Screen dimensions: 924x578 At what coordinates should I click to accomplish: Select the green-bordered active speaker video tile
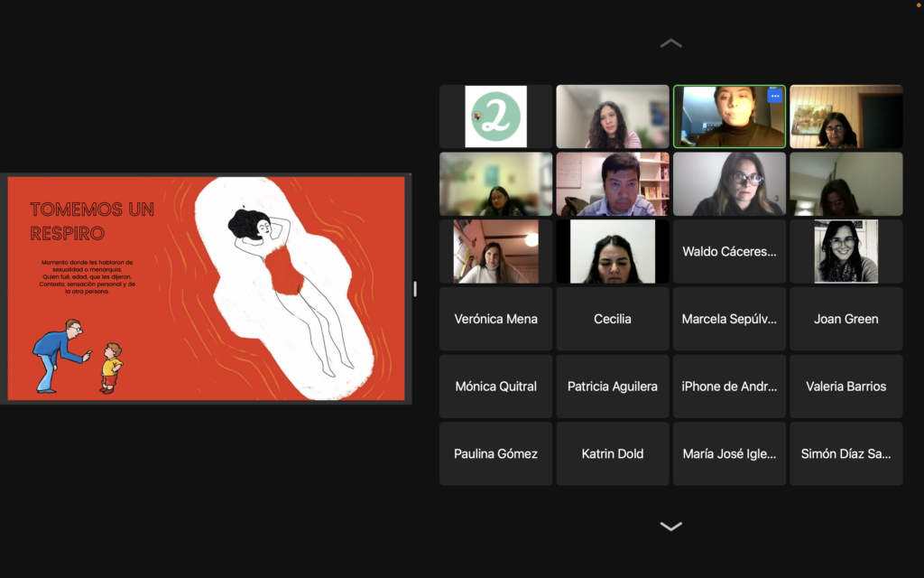tap(729, 117)
